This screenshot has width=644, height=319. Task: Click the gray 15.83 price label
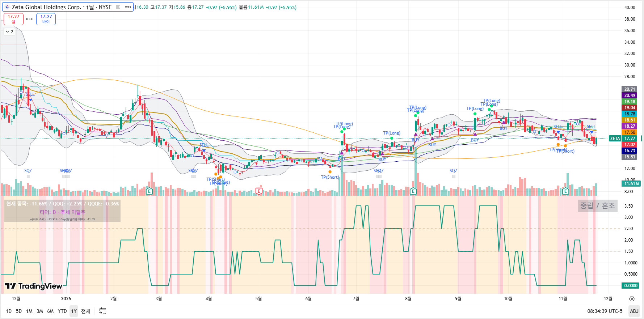tap(630, 157)
